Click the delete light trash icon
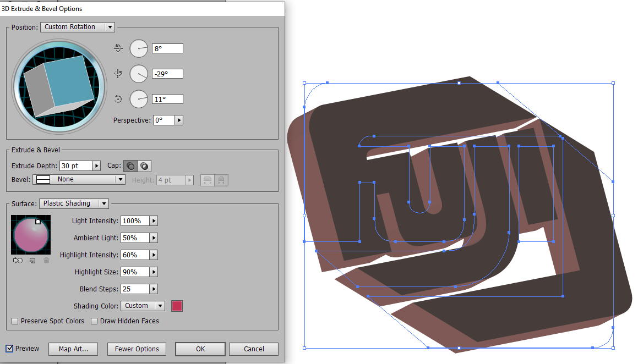Image resolution: width=638 pixels, height=364 pixels. (46, 261)
